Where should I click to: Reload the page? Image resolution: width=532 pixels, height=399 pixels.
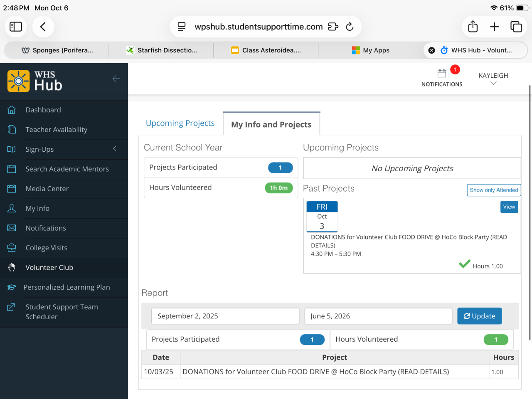(x=350, y=27)
